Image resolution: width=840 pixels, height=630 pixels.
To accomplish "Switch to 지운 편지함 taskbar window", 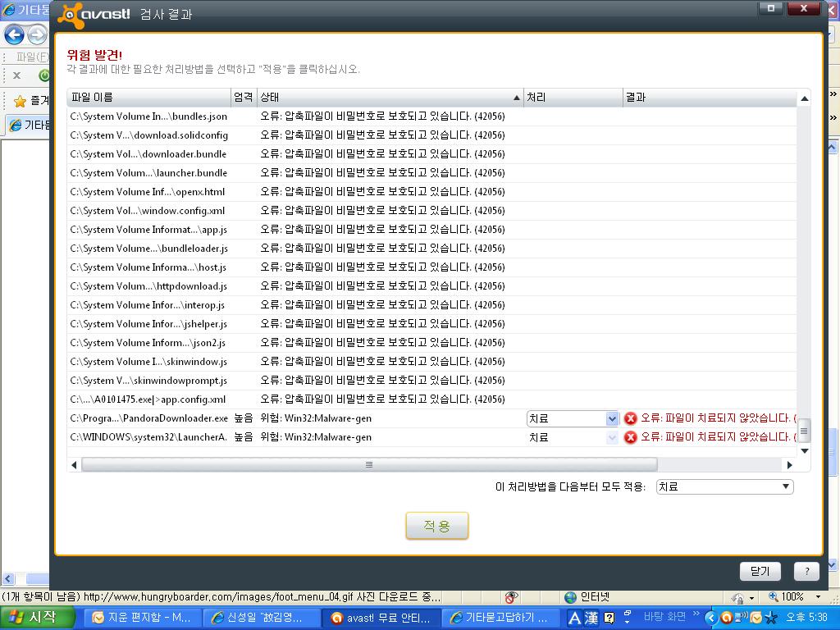I will point(143,618).
